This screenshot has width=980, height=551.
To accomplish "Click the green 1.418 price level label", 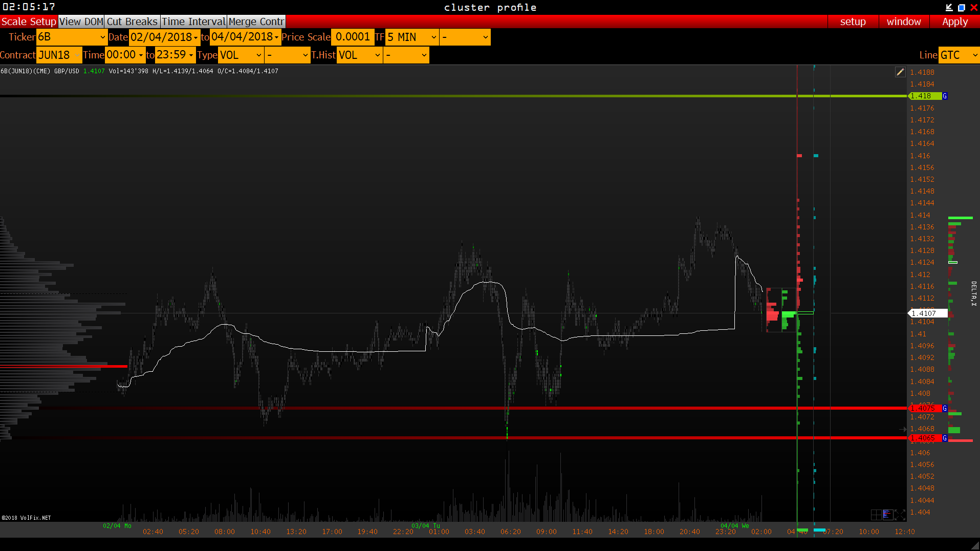I will point(924,96).
